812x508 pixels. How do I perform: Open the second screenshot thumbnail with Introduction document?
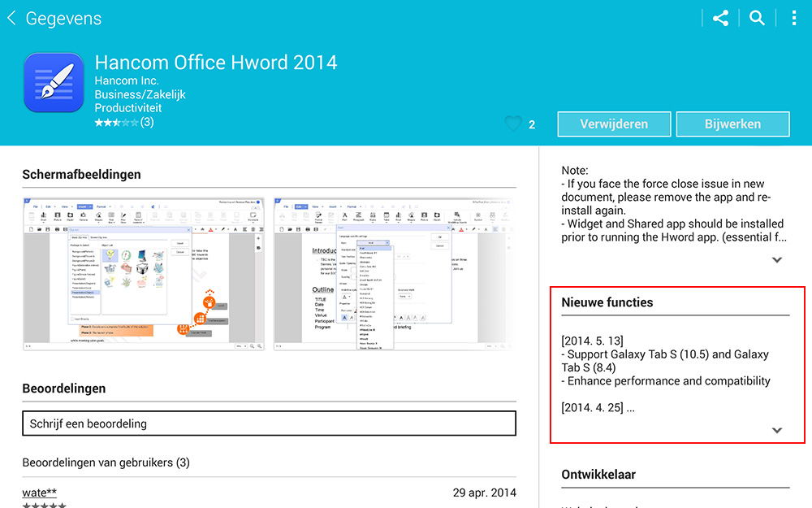click(395, 274)
